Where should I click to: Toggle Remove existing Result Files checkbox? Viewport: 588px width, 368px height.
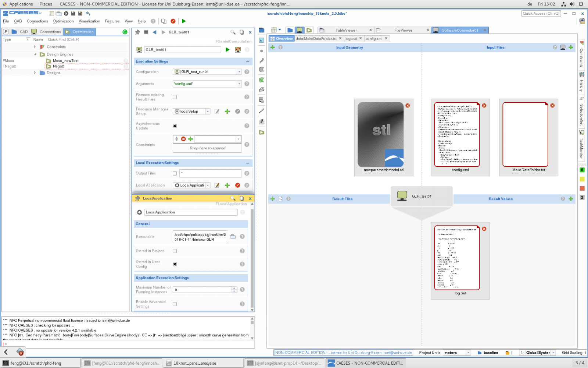point(175,97)
